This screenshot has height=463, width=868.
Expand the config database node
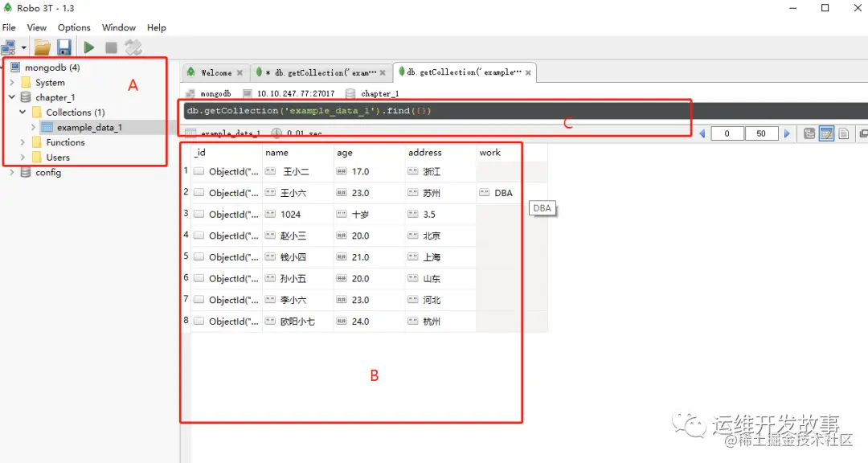pos(12,172)
